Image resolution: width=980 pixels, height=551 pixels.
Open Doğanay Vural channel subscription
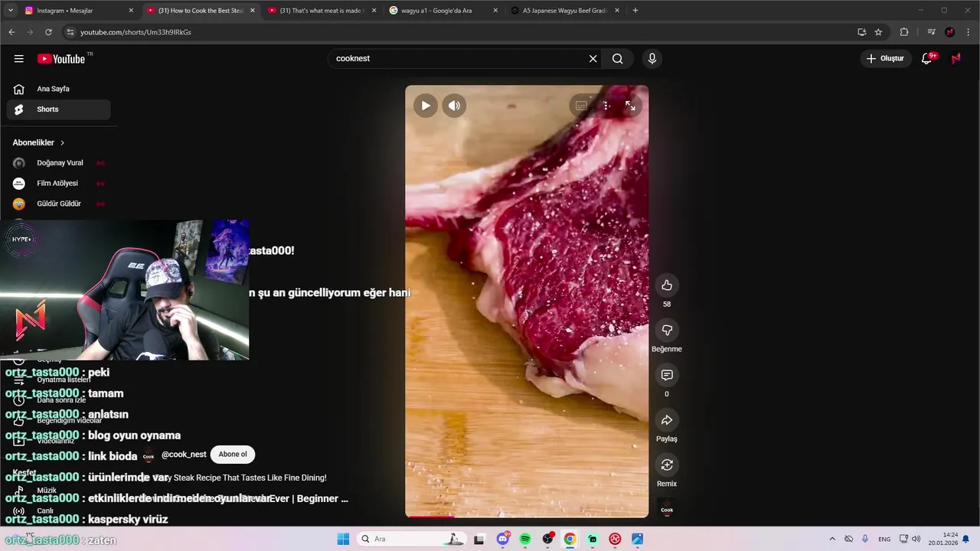click(58, 163)
